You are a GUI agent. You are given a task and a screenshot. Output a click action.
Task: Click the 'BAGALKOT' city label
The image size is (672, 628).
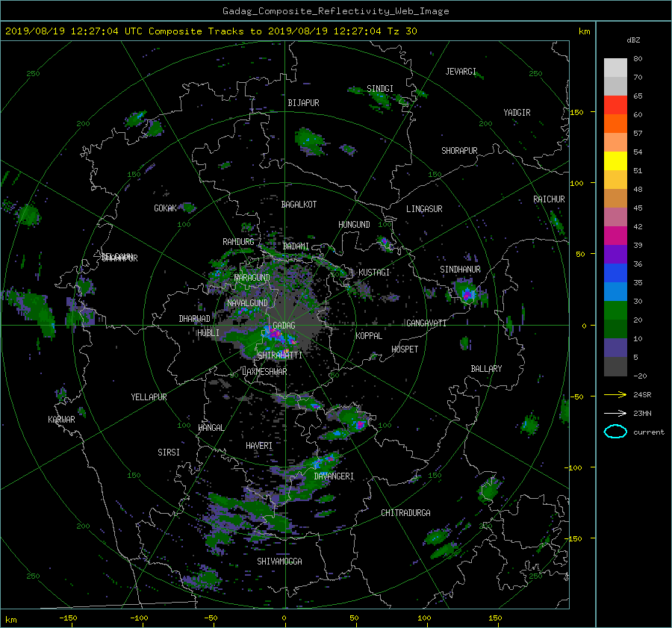(299, 205)
